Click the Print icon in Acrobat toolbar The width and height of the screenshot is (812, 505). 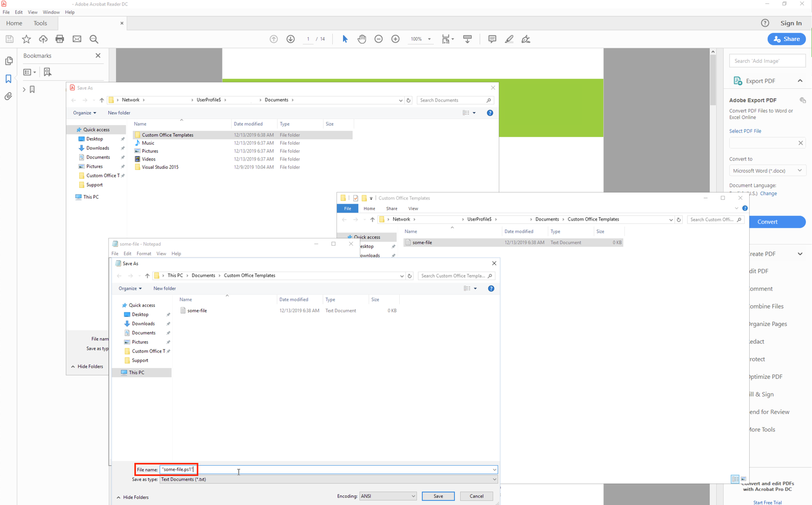click(60, 39)
